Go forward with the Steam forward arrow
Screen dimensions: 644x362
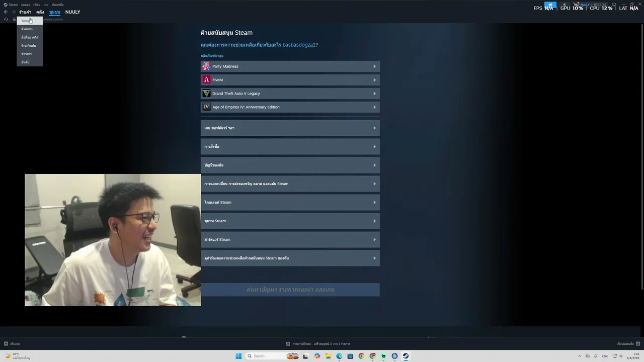[14, 12]
